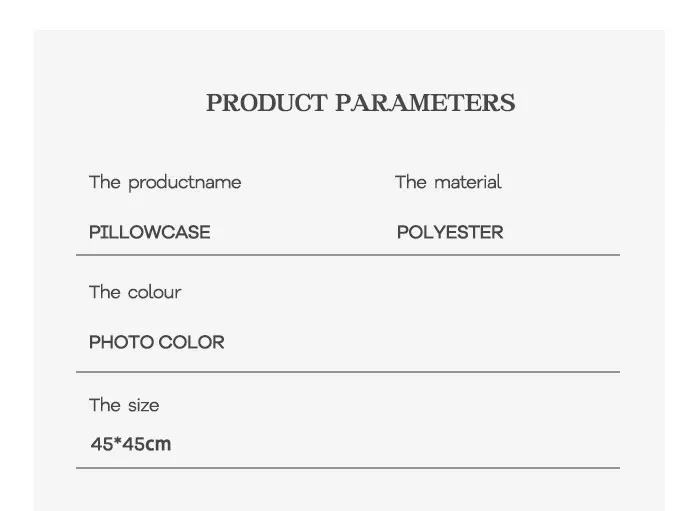Click the "The material" label
The width and height of the screenshot is (700, 511).
coord(448,182)
